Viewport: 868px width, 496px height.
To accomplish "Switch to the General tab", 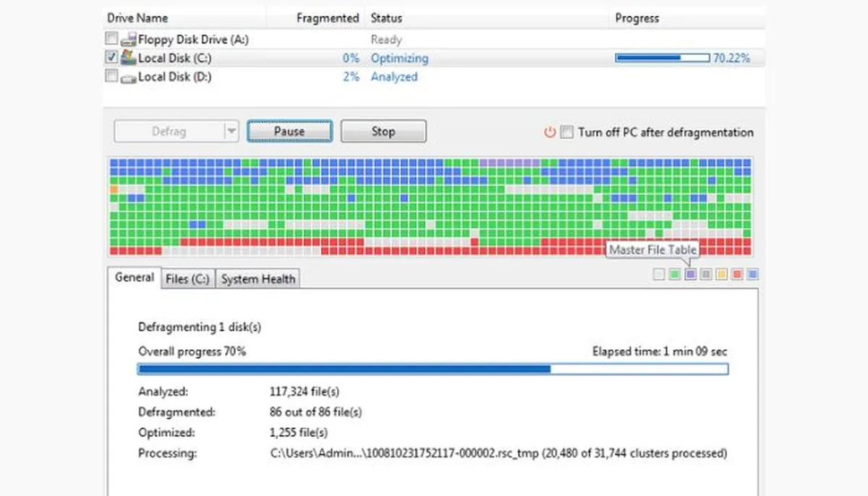I will [135, 278].
